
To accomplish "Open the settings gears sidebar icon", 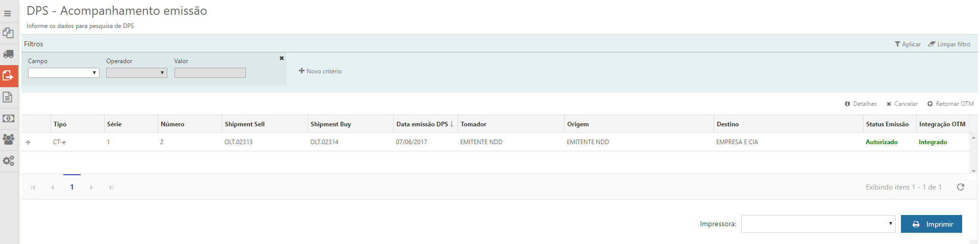I will (8, 160).
